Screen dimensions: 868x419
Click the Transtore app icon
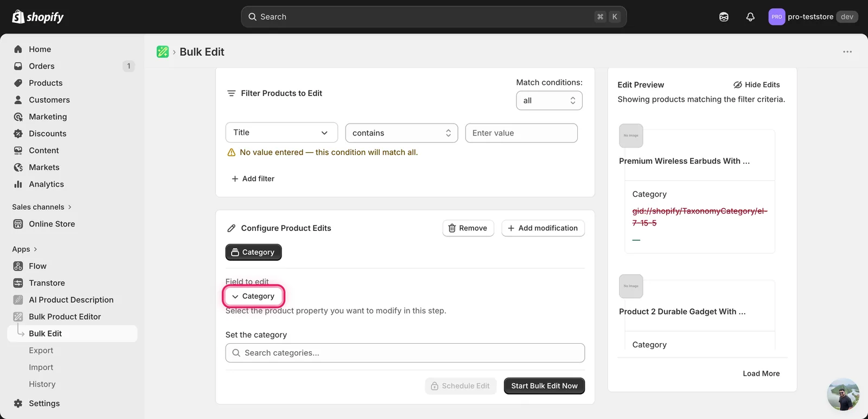coord(18,283)
